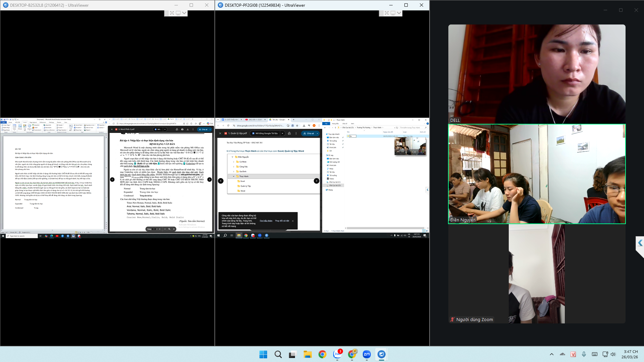Open the Zoom app in taskbar
This screenshot has height=362, width=644.
(x=366, y=354)
